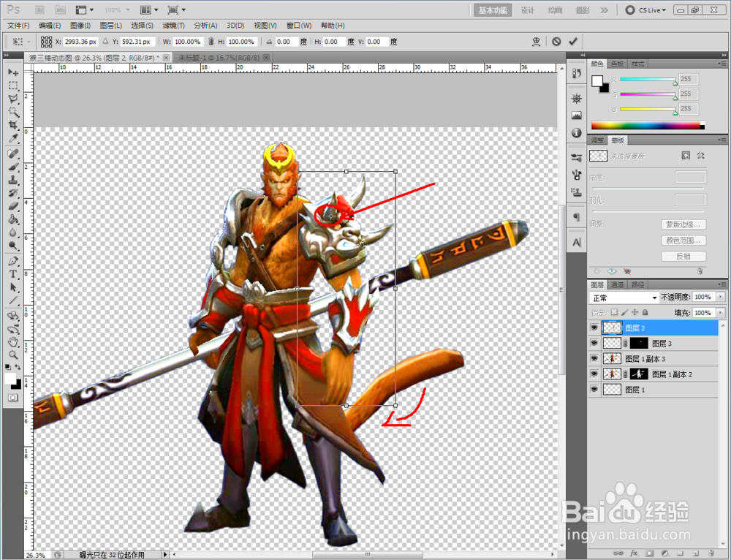Select the 基本功能 workspace button
Viewport: 731px width, 560px height.
[492, 10]
